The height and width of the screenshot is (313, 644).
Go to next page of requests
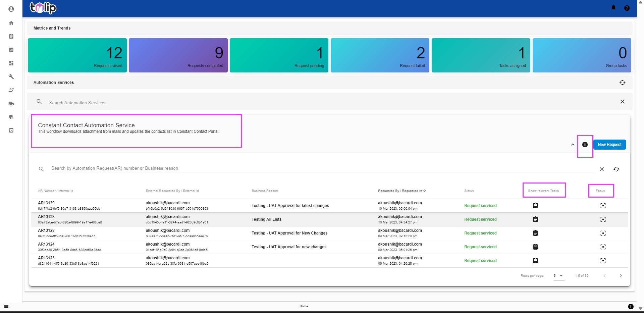pyautogui.click(x=621, y=276)
